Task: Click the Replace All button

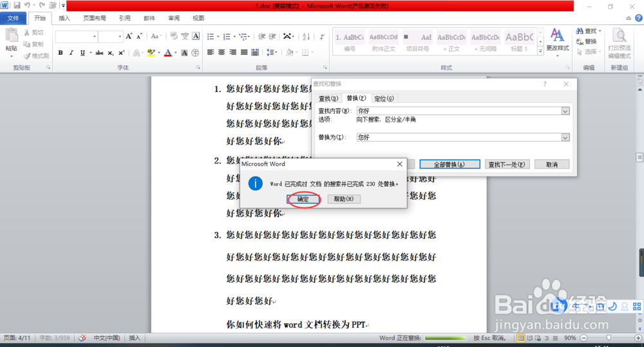Action: point(450,164)
